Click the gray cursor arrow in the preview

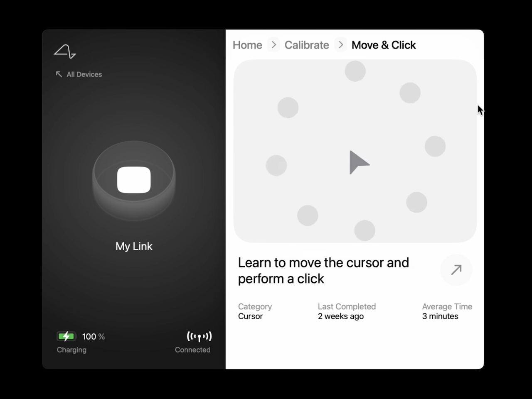(359, 162)
